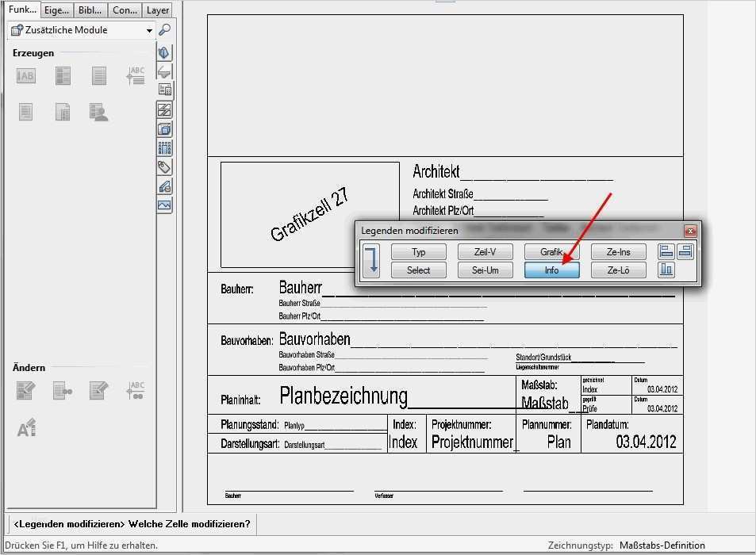Select the landscape picture module tab icon
This screenshot has height=555, width=756.
(164, 205)
